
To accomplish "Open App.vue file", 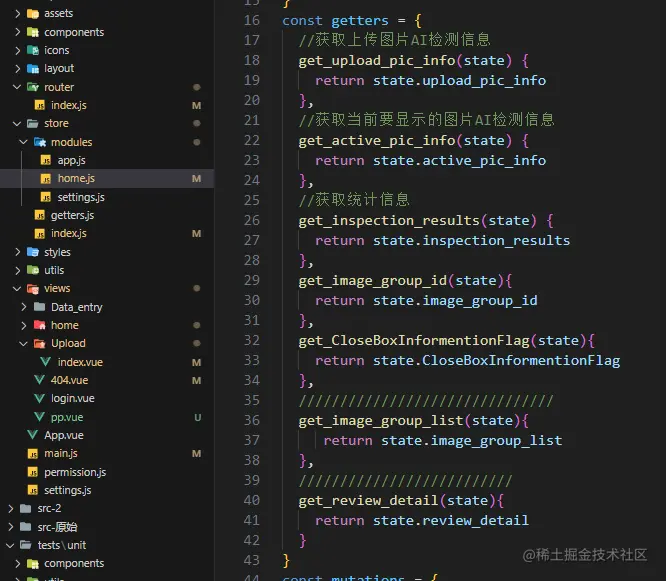I will 64,435.
